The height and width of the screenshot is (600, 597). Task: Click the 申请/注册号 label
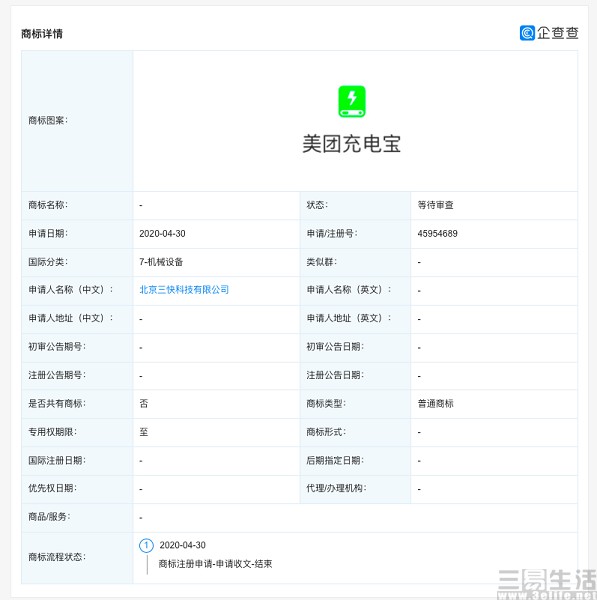coord(332,233)
